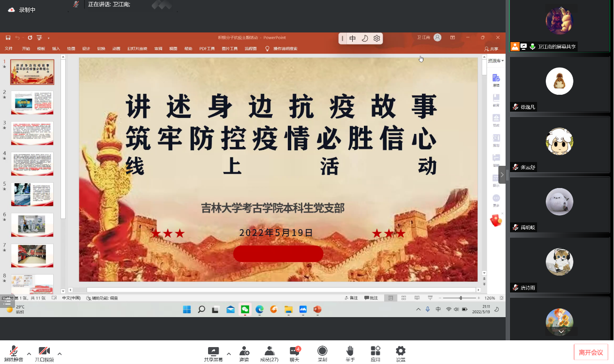Collapse the participant video sidebar arrow
614x364 pixels.
[x=502, y=175]
